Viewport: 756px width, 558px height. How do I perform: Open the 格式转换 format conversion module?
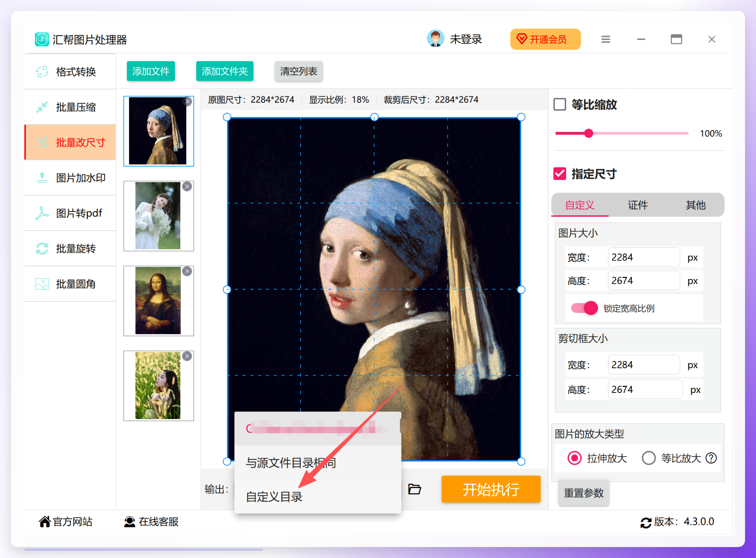coord(70,72)
